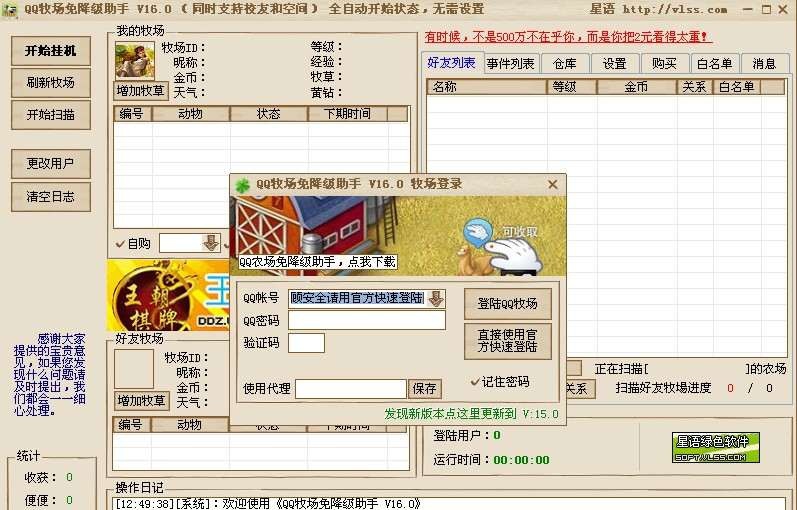Image resolution: width=797 pixels, height=510 pixels.
Task: Maximize the main window
Action: [766, 9]
